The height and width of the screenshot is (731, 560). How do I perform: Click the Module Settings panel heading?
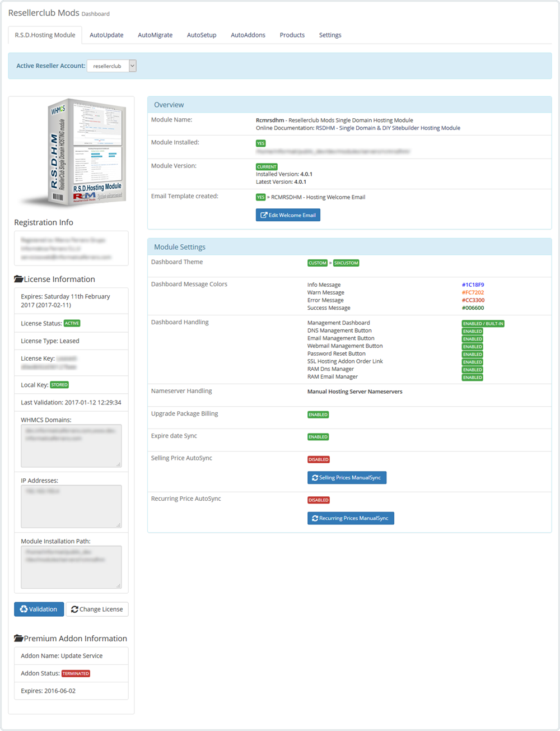coord(349,247)
